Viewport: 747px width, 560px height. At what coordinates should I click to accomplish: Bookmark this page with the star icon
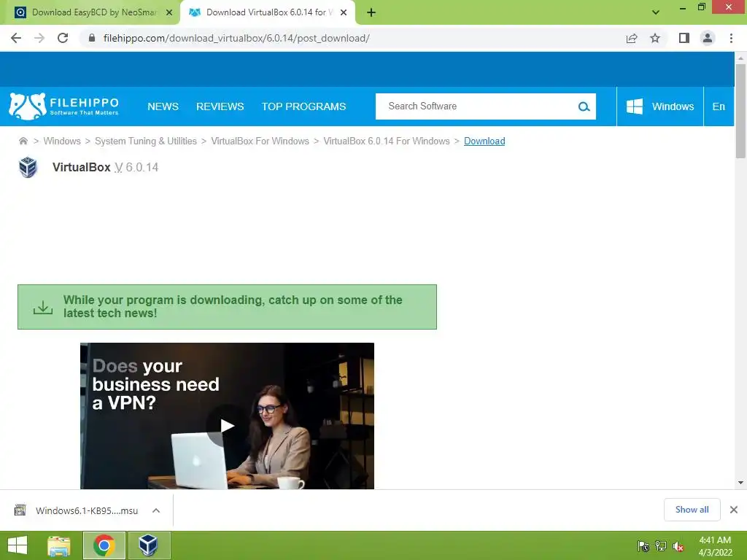(655, 38)
